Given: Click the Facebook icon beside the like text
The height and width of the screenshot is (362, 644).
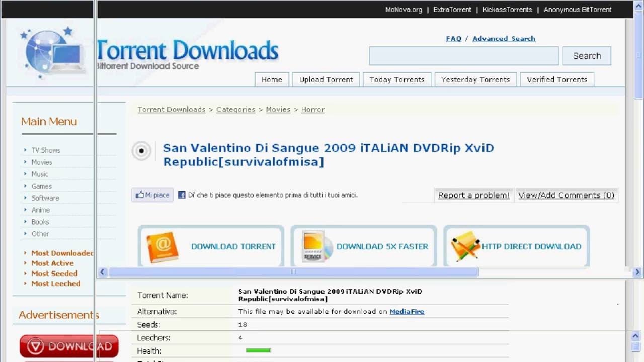Looking at the screenshot, I should (182, 195).
